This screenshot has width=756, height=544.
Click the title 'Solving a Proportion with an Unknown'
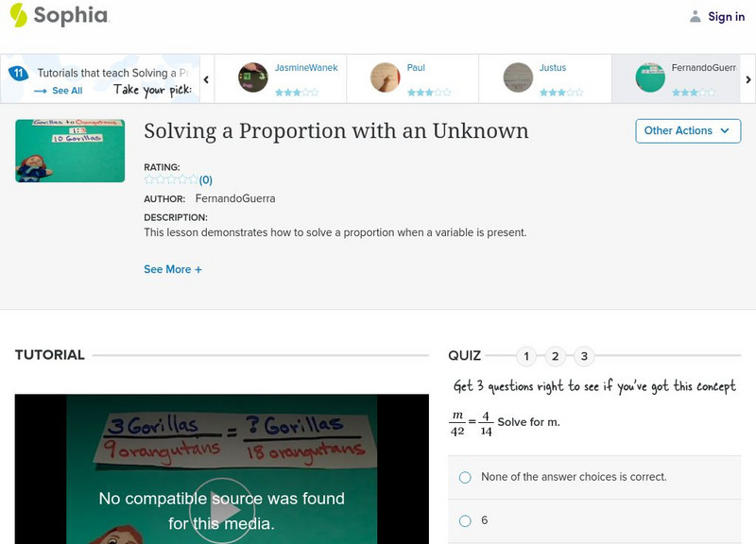coord(336,131)
